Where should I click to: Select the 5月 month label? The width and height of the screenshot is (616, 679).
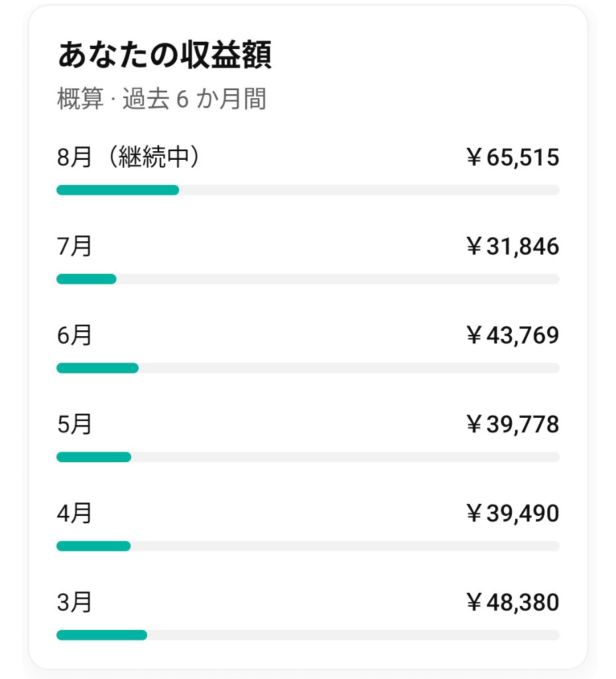click(74, 424)
